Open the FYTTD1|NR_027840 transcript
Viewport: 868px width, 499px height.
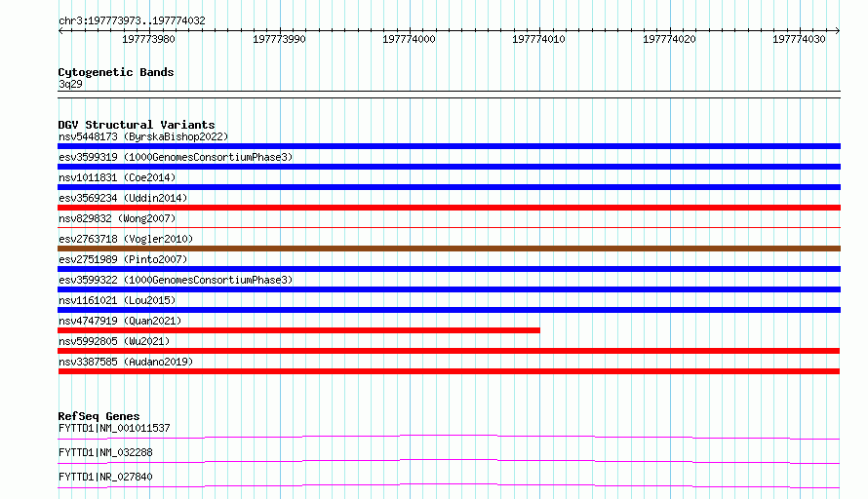coord(105,477)
